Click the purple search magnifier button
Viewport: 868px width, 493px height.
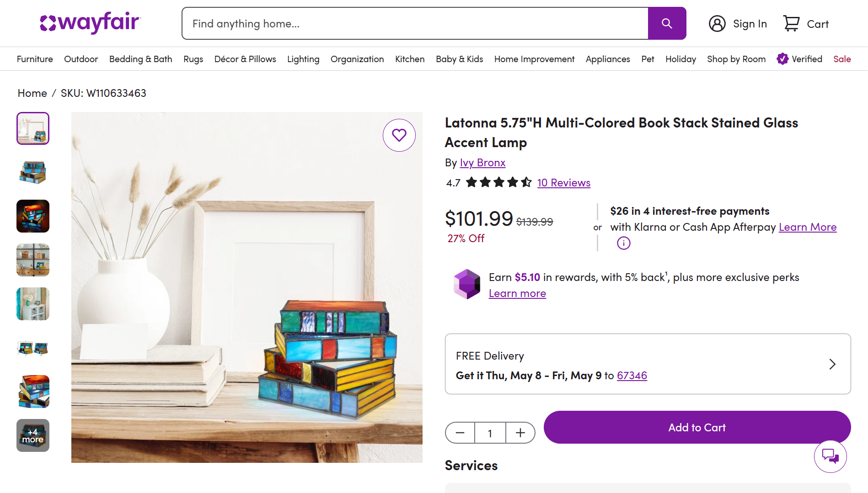667,23
